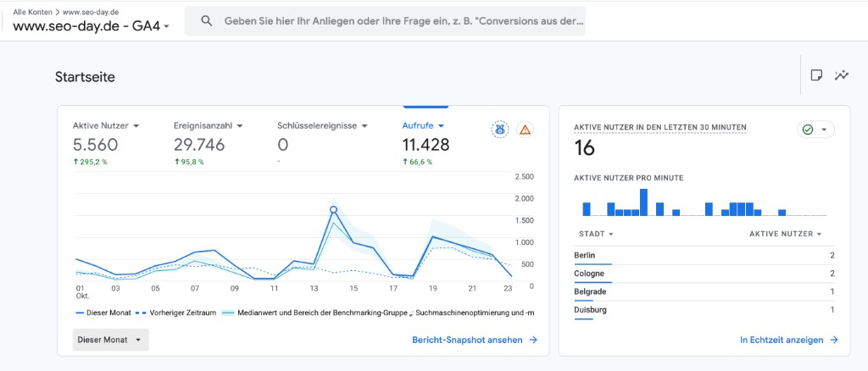Open the Dieser Monat date range dropdown

[x=111, y=340]
